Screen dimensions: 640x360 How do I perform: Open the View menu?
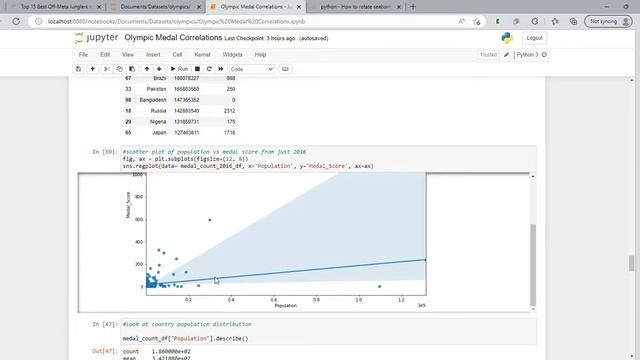pyautogui.click(x=128, y=54)
